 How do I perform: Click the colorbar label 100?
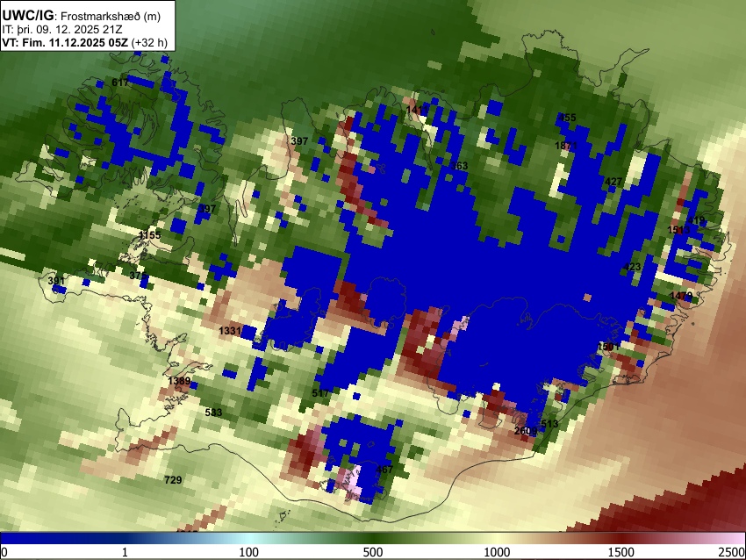(248, 552)
